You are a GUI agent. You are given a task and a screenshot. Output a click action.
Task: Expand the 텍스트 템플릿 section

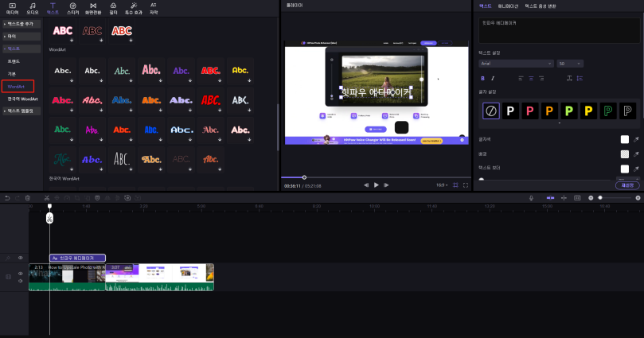pos(21,111)
